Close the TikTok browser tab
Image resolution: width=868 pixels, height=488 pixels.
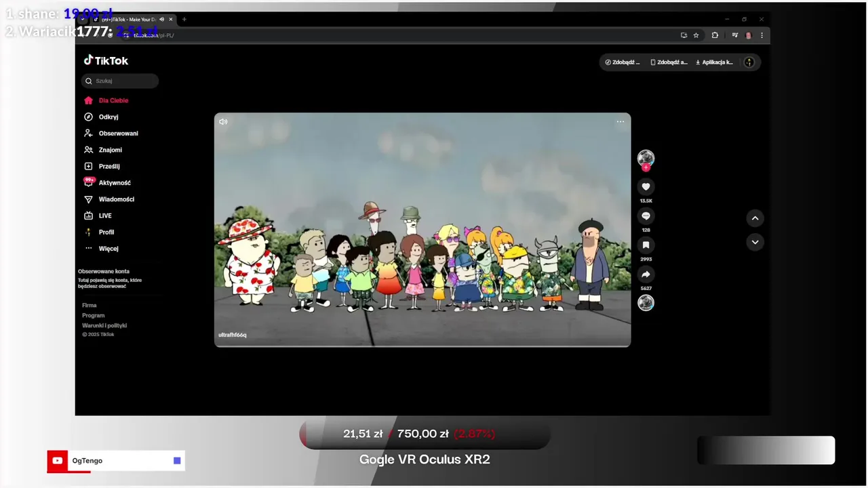171,19
